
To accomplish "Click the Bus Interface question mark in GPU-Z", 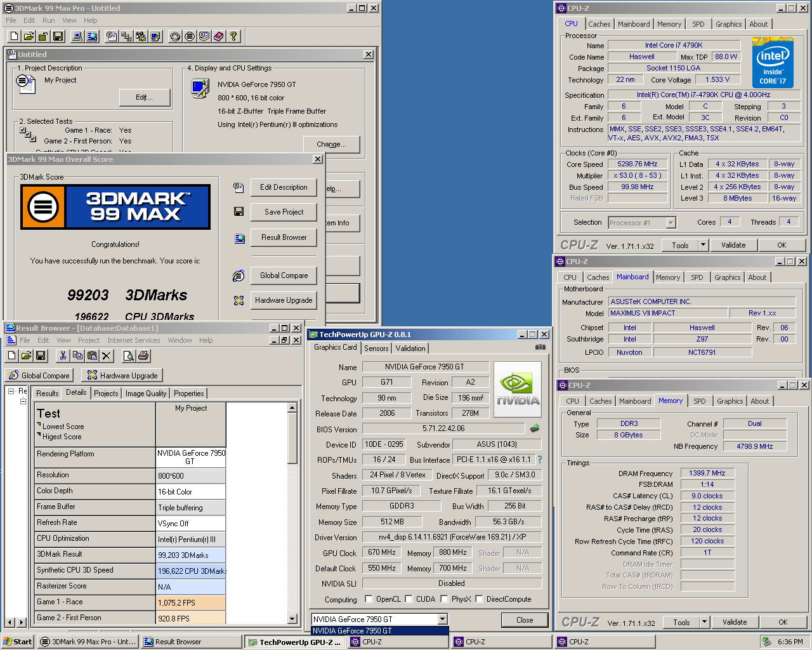I will coord(540,460).
